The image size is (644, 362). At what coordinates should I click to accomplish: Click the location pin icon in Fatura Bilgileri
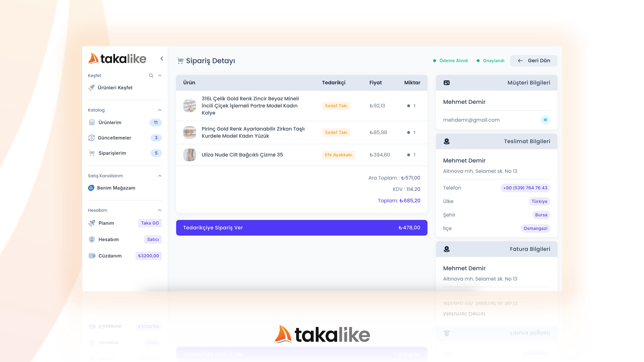447,249
